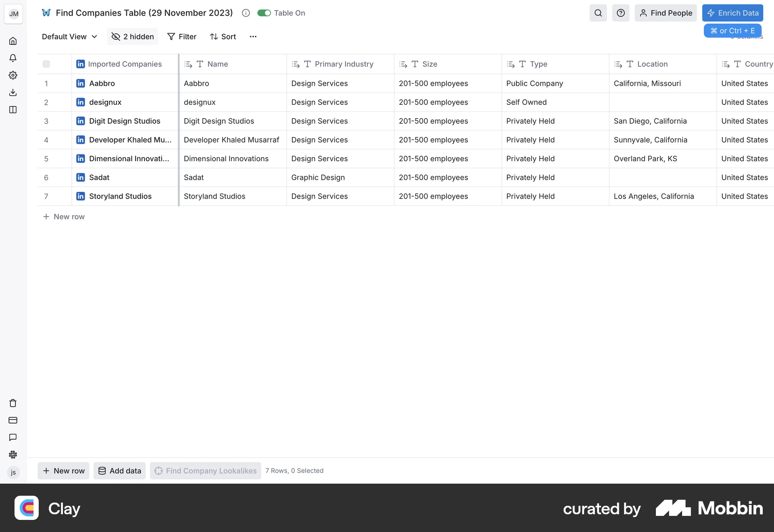Click the home icon in sidebar
Image resolution: width=774 pixels, height=532 pixels.
(13, 41)
